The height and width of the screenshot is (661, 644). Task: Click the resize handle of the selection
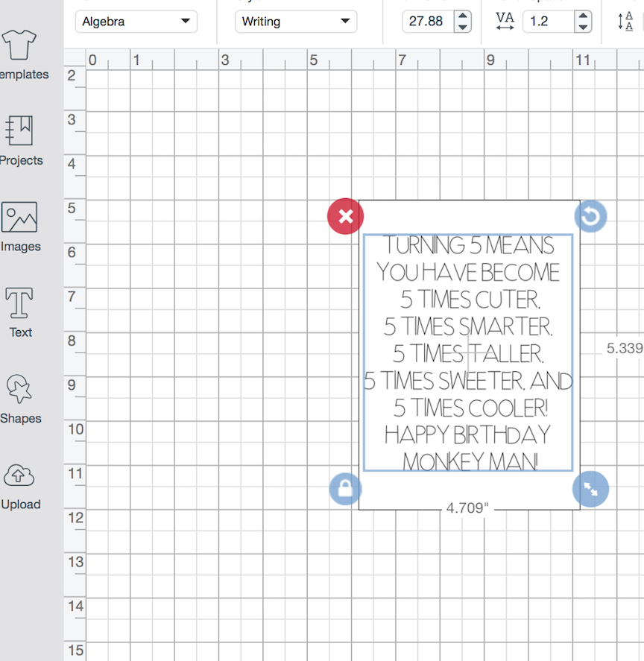(590, 490)
